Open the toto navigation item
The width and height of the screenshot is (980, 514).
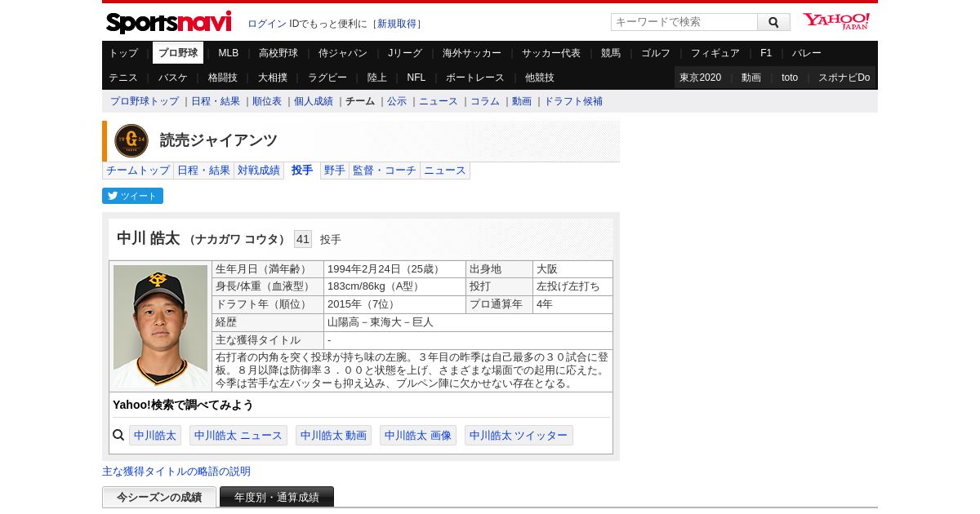(790, 78)
